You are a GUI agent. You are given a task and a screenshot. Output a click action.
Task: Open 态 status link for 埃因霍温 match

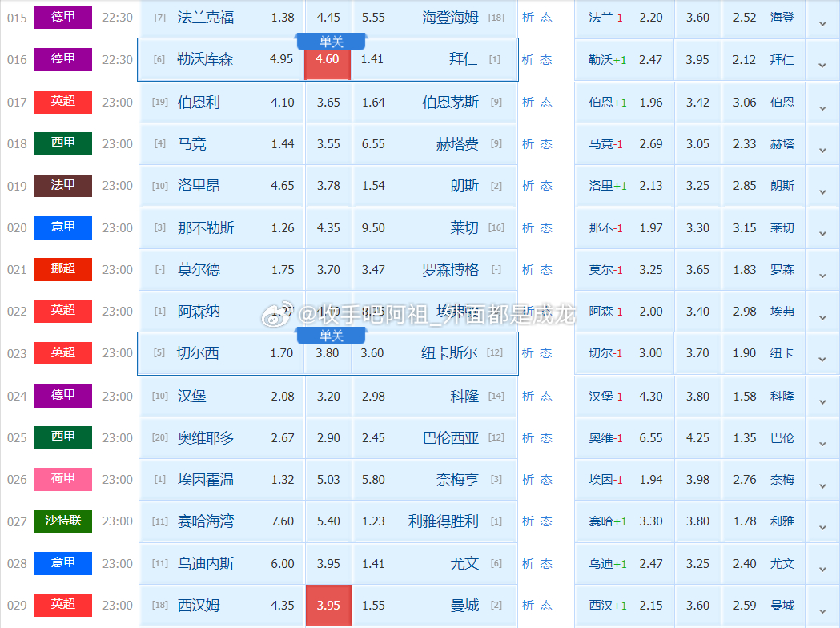coord(546,480)
